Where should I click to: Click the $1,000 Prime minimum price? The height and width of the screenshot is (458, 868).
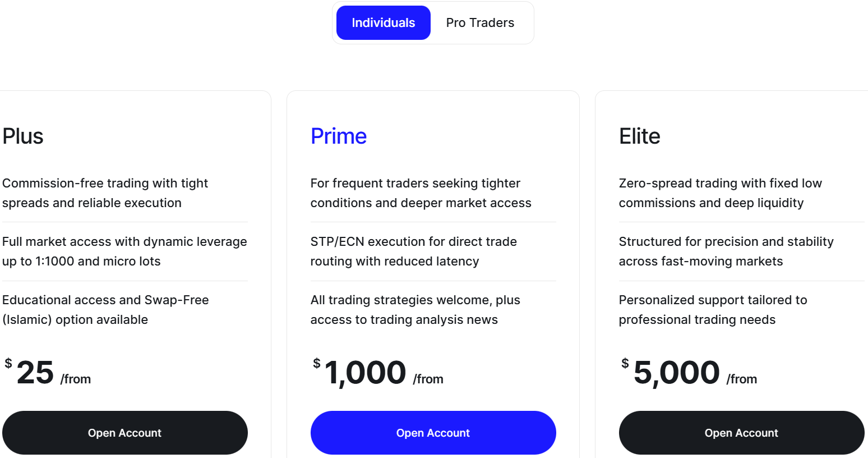pyautogui.click(x=365, y=373)
